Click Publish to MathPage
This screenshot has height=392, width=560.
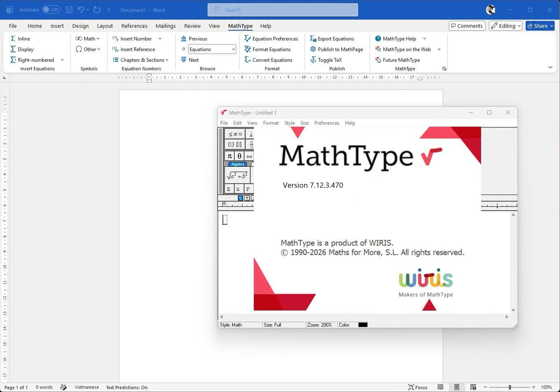point(336,49)
